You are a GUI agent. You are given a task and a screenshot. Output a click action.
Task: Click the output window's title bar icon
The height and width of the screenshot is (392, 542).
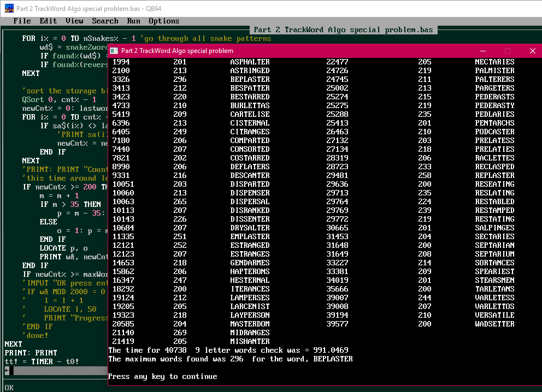click(114, 51)
